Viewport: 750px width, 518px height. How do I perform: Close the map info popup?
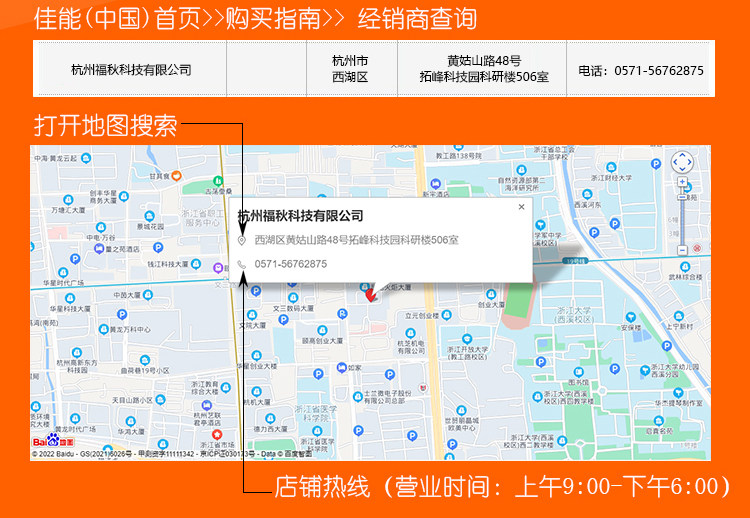pos(521,207)
